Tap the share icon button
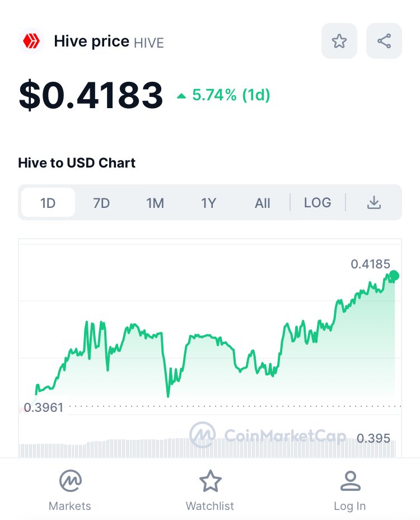The width and height of the screenshot is (420, 520). coord(384,41)
